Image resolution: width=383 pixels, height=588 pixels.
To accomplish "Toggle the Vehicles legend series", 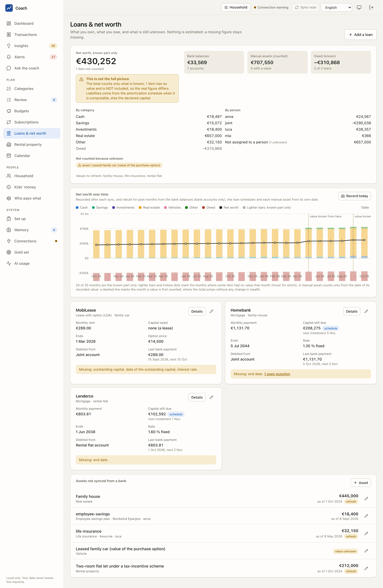I will 172,208.
